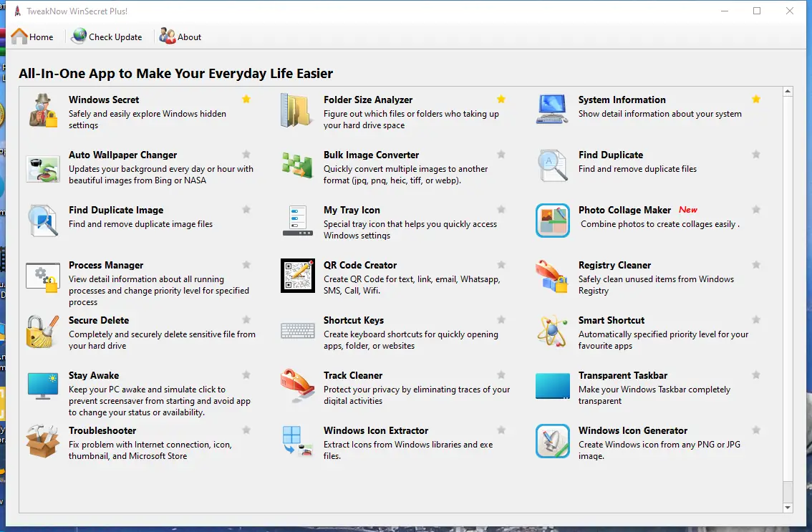
Task: Favorite Auto Wallpaper Changer with its star
Action: [246, 155]
